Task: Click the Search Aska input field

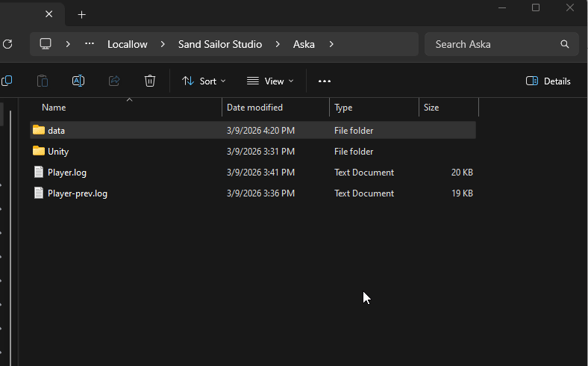Action: pos(492,44)
